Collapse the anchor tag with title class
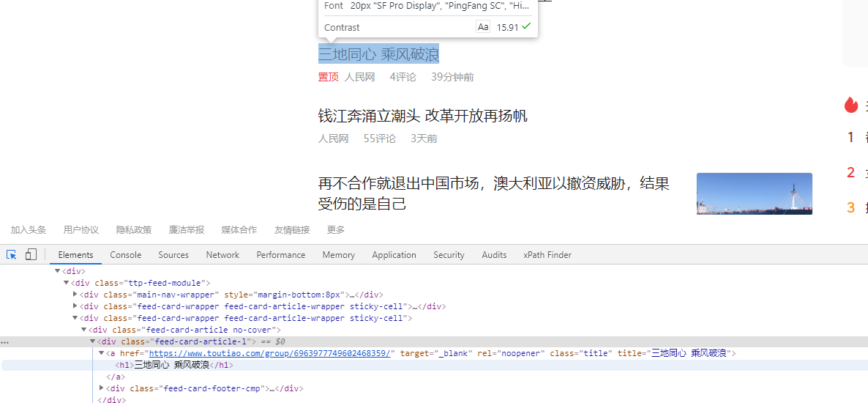Screen dimensions: 868x403 coord(101,353)
